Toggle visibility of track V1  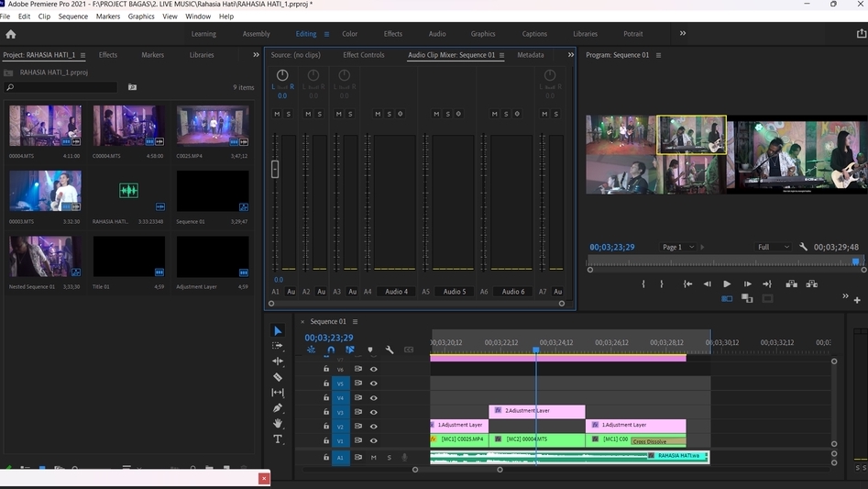(x=374, y=440)
